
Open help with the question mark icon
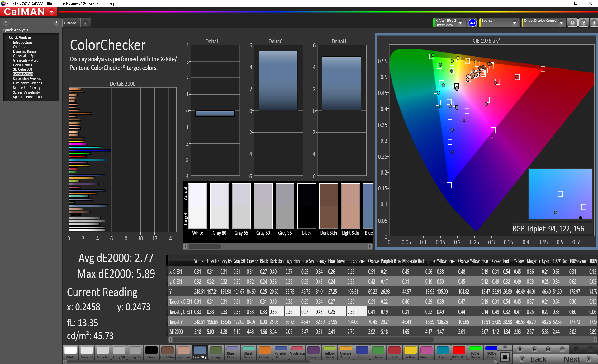584,23
